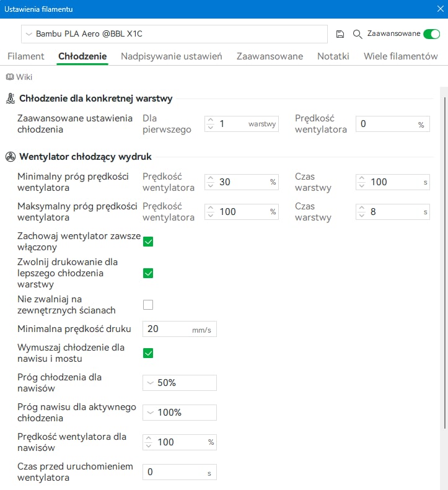Click the Chłodzenie dla konkretnej warstwy heading
448x490 pixels.
coord(95,98)
